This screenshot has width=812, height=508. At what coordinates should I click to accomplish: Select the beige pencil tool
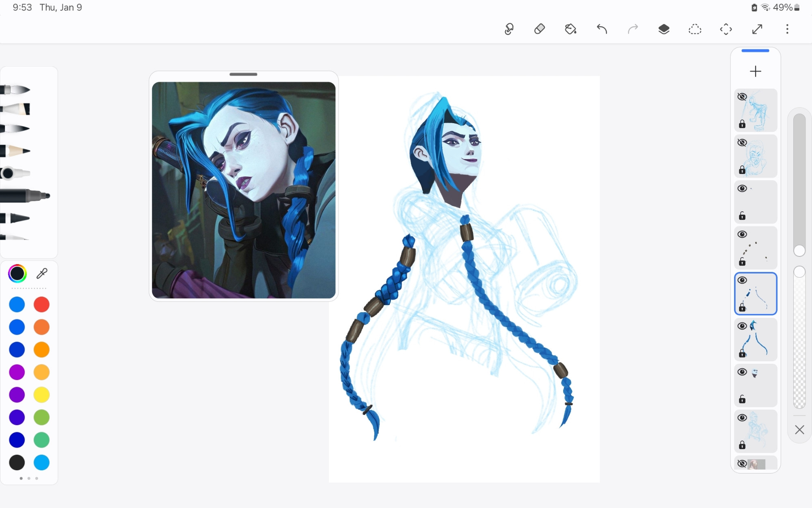click(x=15, y=151)
